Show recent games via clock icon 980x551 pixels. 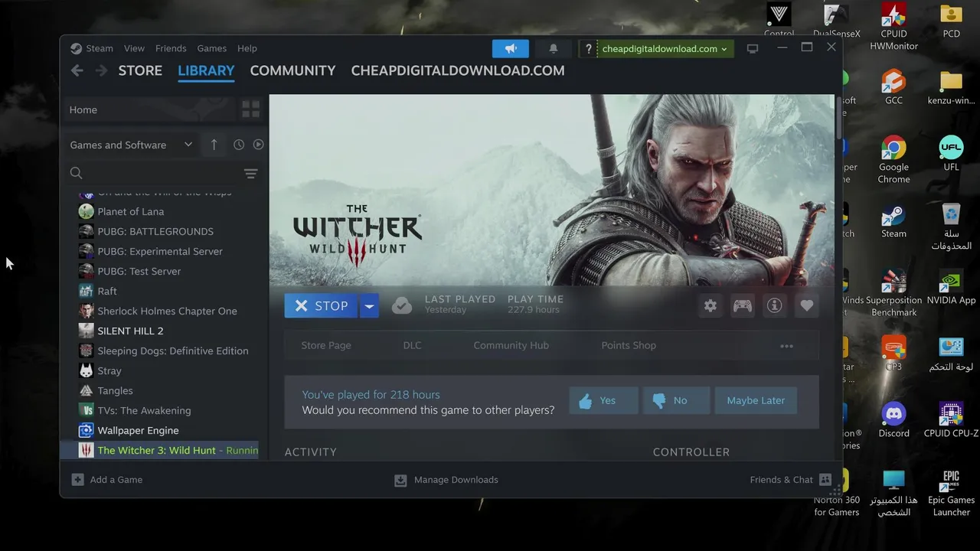click(x=239, y=145)
